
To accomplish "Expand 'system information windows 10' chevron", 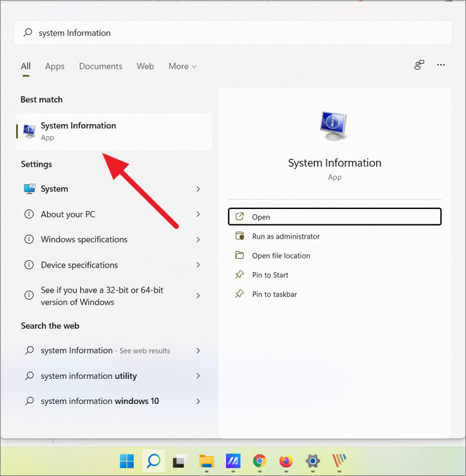I will [x=198, y=401].
